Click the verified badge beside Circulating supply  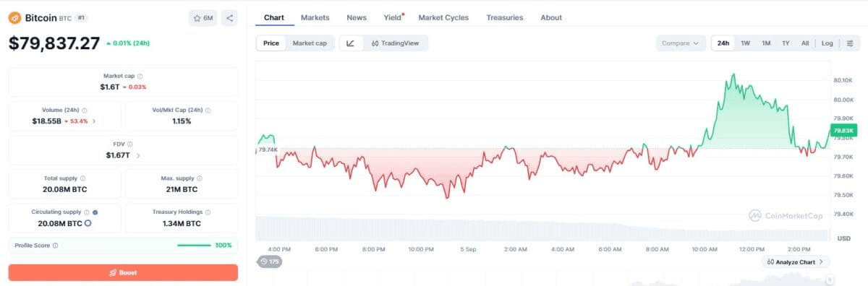pos(95,212)
